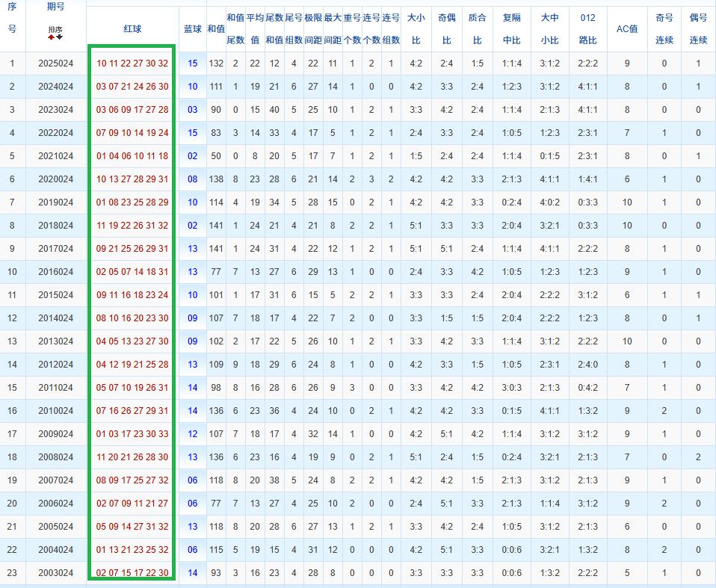
Task: Click the 复隔中比 column header
Action: (512, 29)
